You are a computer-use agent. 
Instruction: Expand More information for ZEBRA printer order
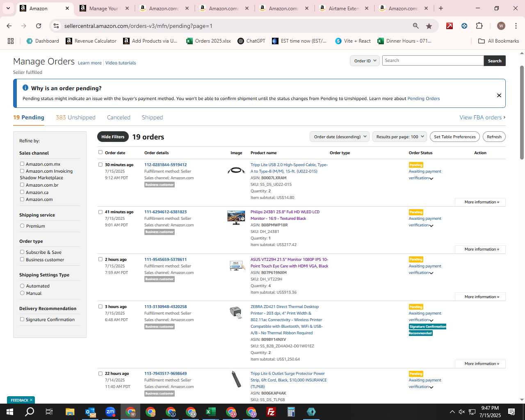[x=480, y=364]
